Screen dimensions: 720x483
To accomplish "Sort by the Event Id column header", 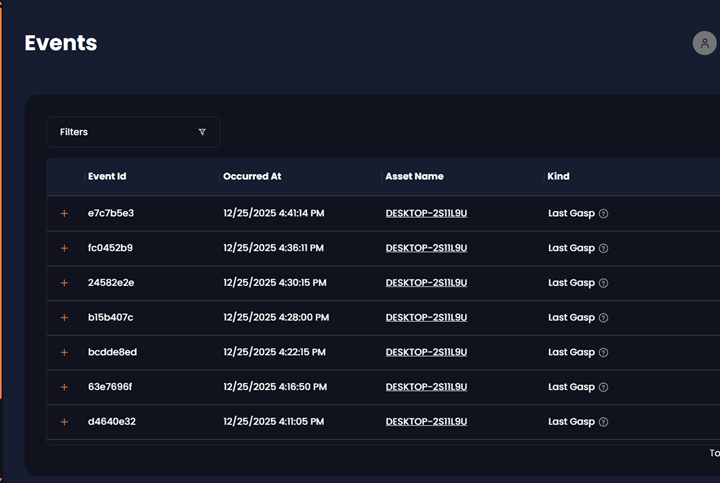I will coord(107,176).
